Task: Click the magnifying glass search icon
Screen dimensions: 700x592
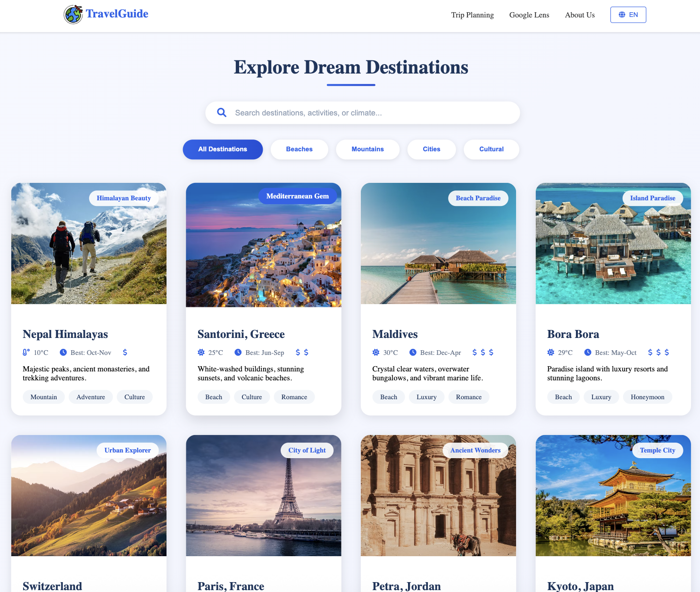Action: [222, 113]
